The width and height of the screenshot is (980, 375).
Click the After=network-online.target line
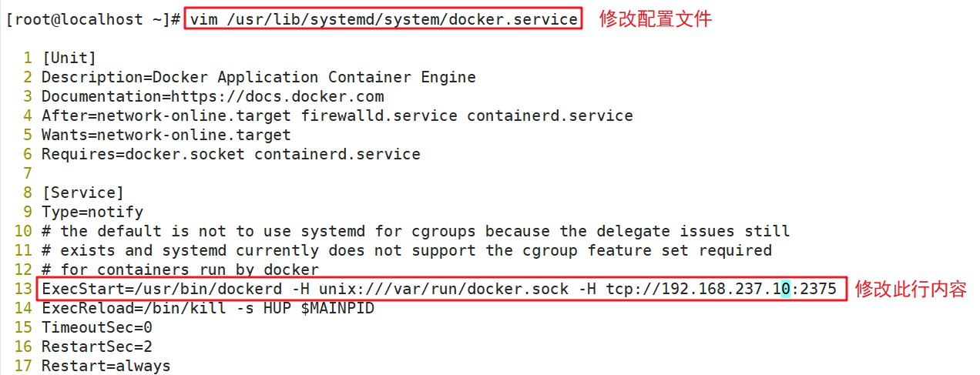pos(337,116)
